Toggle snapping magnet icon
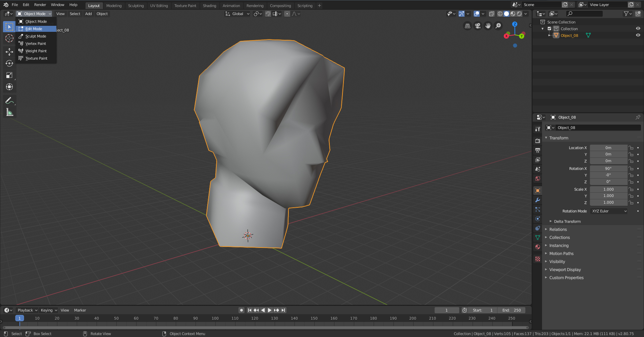The image size is (644, 337). pyautogui.click(x=268, y=14)
